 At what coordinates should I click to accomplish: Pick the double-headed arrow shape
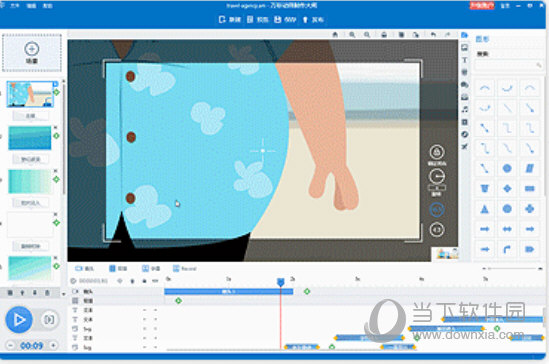coord(507,229)
